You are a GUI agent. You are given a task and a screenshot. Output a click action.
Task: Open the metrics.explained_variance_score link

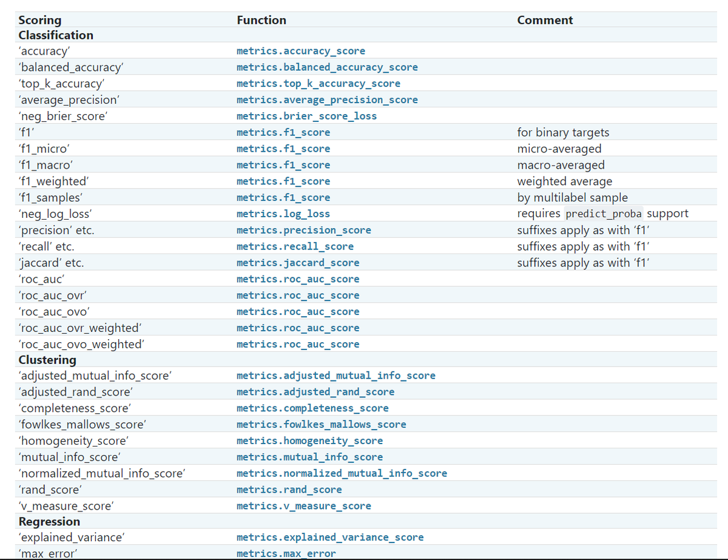[330, 538]
